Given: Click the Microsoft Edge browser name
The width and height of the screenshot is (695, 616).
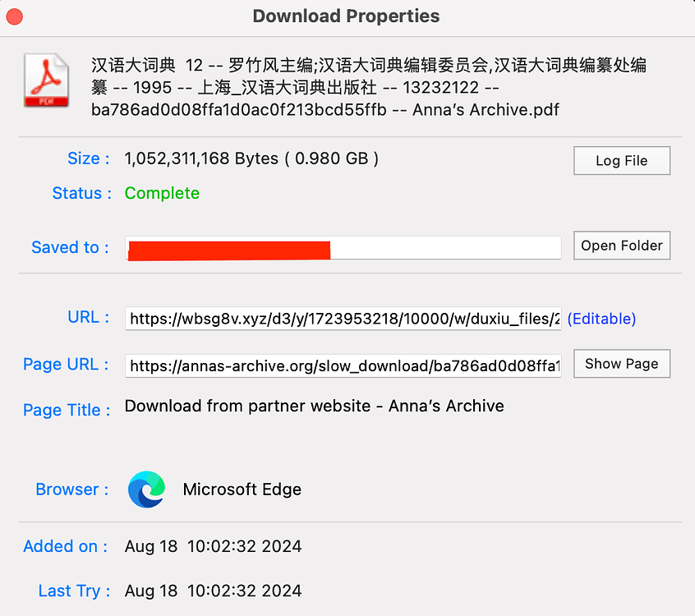Looking at the screenshot, I should point(242,490).
